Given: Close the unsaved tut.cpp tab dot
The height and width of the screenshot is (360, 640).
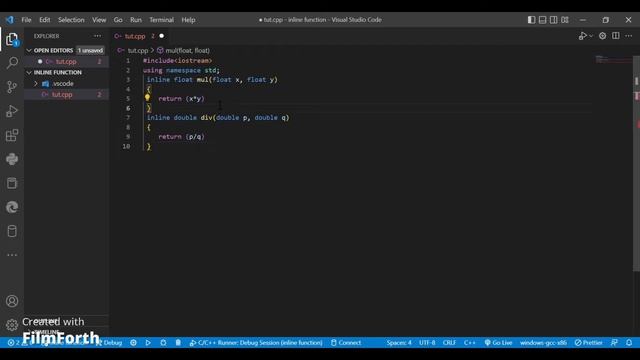Looking at the screenshot, I should click(162, 36).
